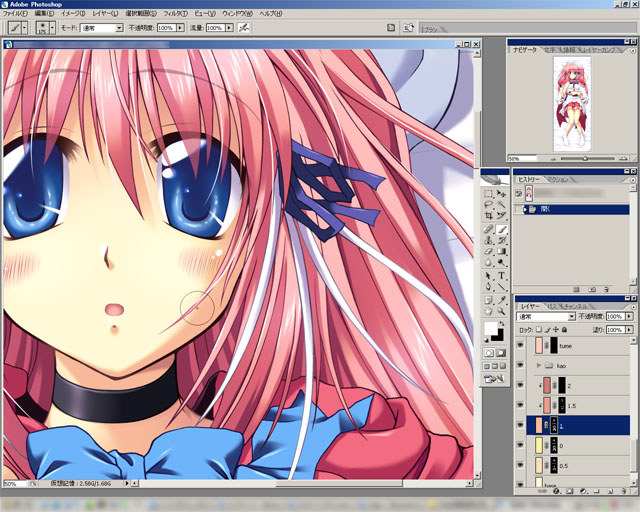Select the Zoom tool
This screenshot has width=640, height=512.
click(x=501, y=312)
